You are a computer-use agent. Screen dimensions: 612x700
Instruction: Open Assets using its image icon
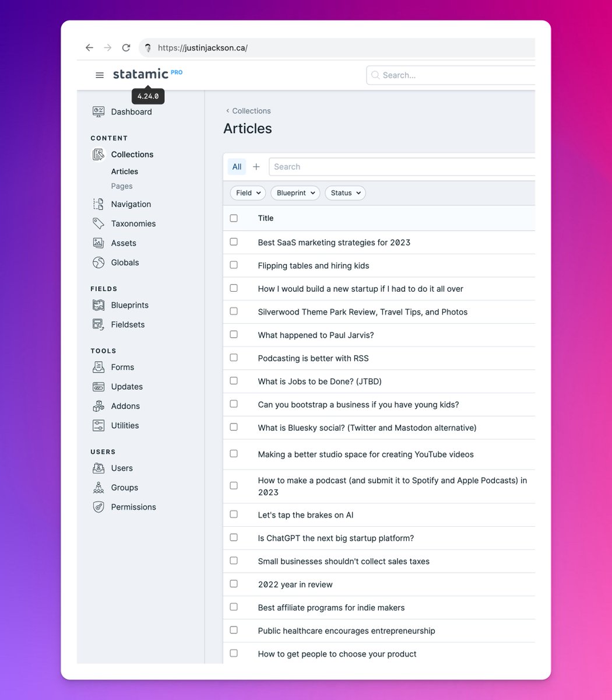point(99,243)
